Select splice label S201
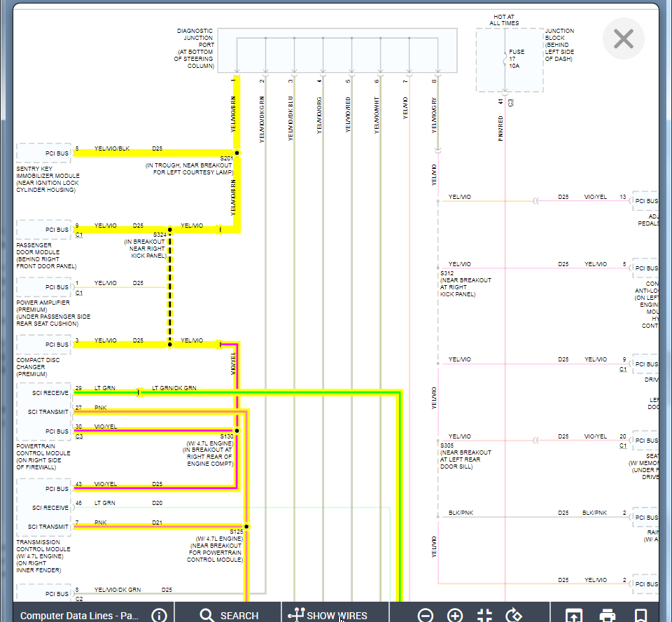The width and height of the screenshot is (672, 622). [226, 158]
